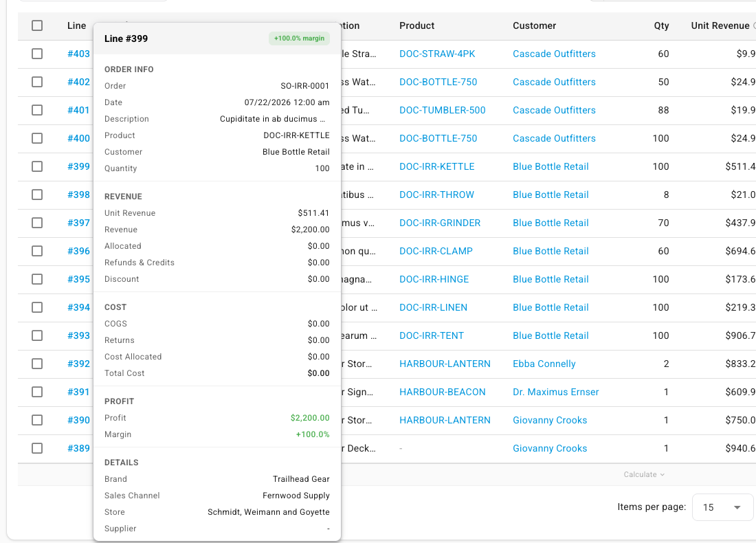Check the box for line #395

point(37,279)
